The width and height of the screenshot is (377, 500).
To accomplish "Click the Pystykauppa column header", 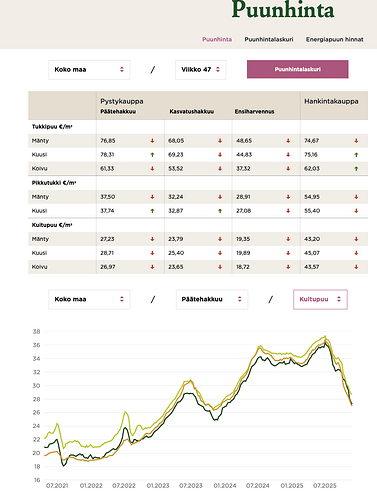I will [122, 101].
